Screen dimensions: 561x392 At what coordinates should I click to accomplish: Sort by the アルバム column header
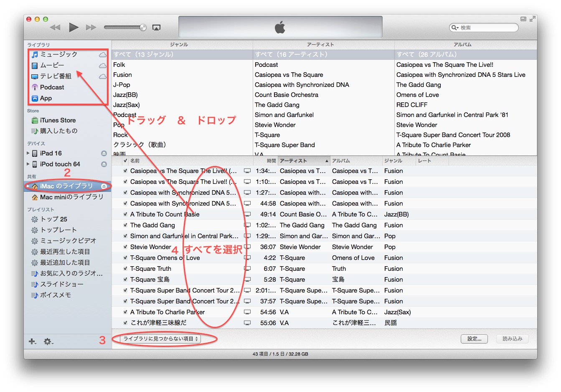tap(356, 161)
